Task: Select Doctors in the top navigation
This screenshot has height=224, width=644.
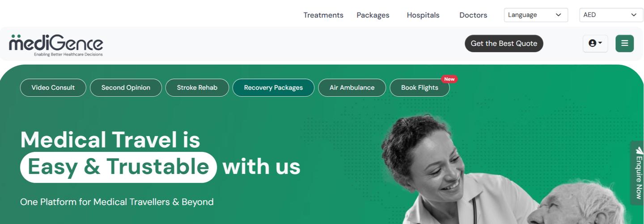Action: 473,15
